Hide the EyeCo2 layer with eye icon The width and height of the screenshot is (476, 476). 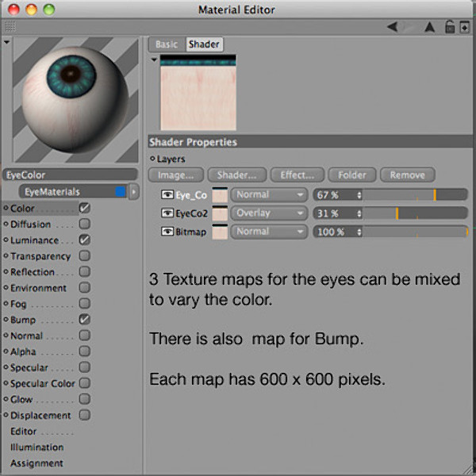coord(167,213)
